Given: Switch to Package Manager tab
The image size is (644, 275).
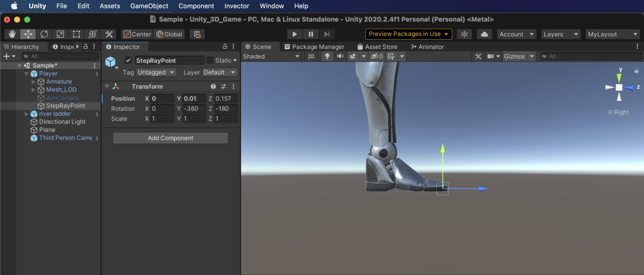Looking at the screenshot, I should coord(314,47).
